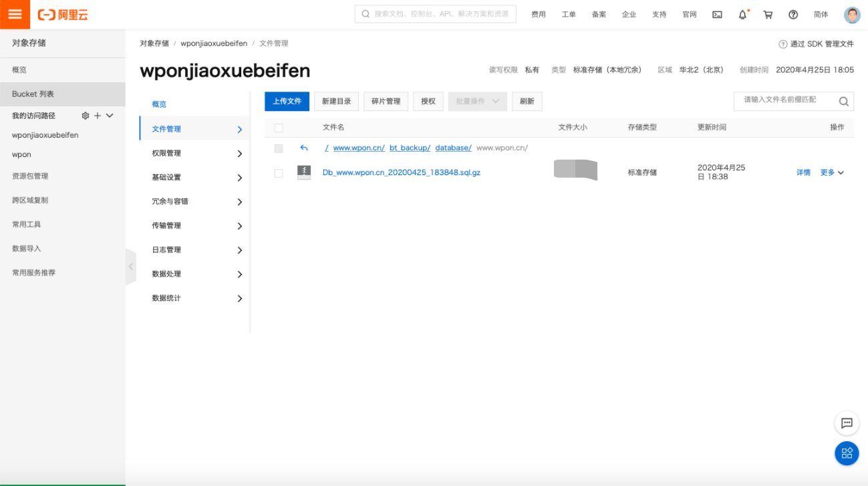Focus the top global search field
868x486 pixels.
[436, 14]
